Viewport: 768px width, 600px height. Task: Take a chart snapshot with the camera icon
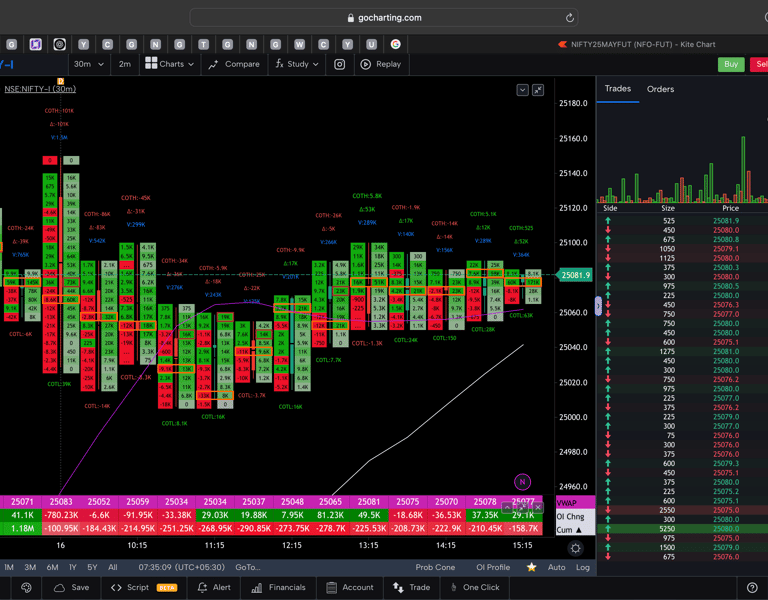click(339, 64)
